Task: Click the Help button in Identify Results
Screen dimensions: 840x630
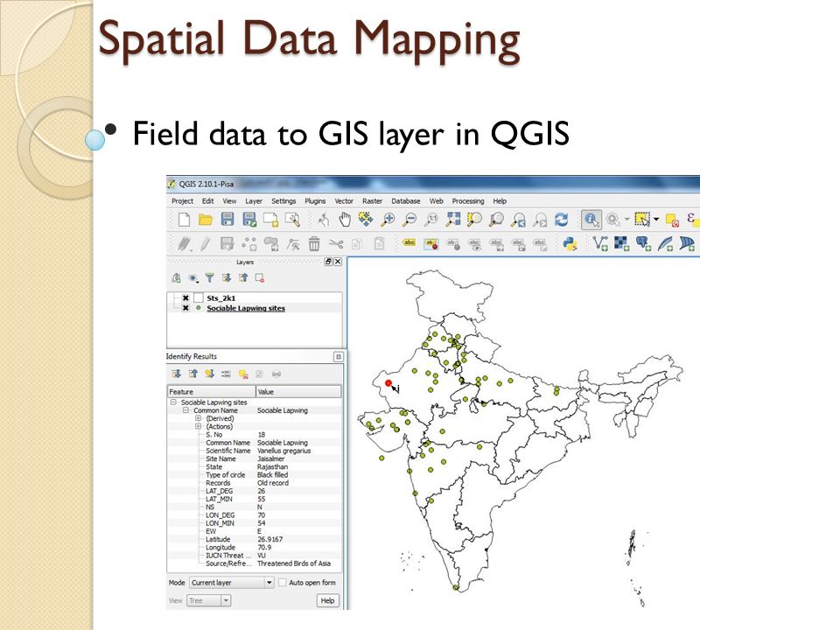Action: click(x=327, y=600)
